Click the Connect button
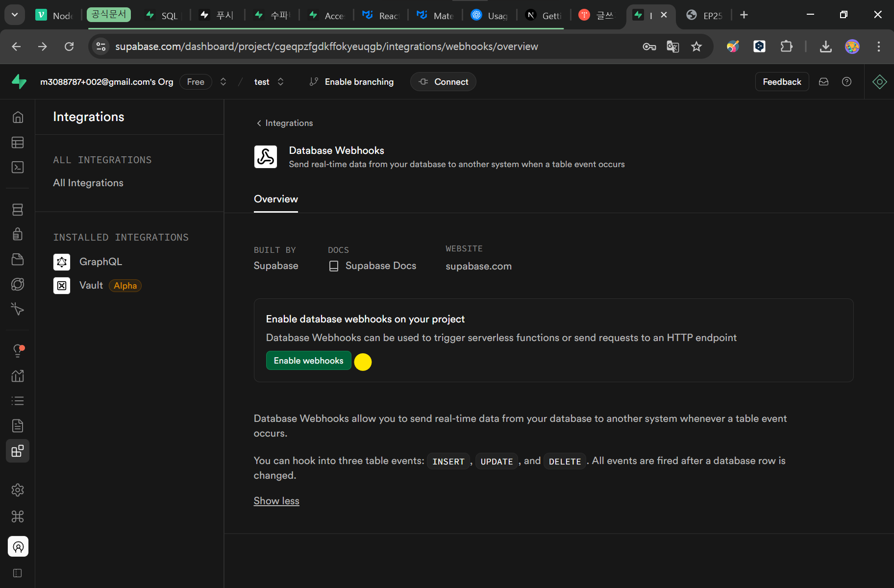This screenshot has height=588, width=894. (443, 82)
